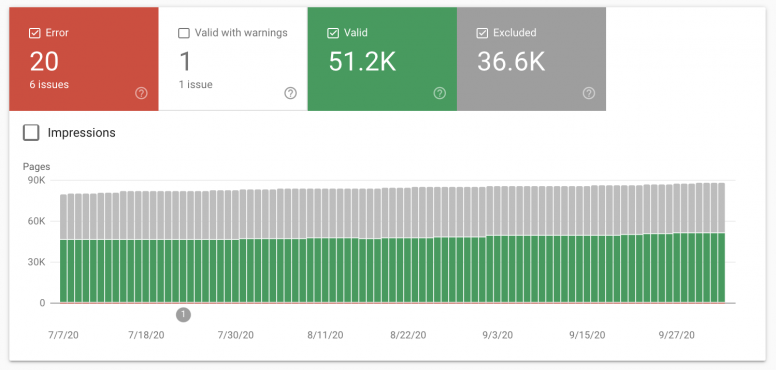776x370 pixels.
Task: Click the rightmost bar in the chart
Action: pos(721,243)
